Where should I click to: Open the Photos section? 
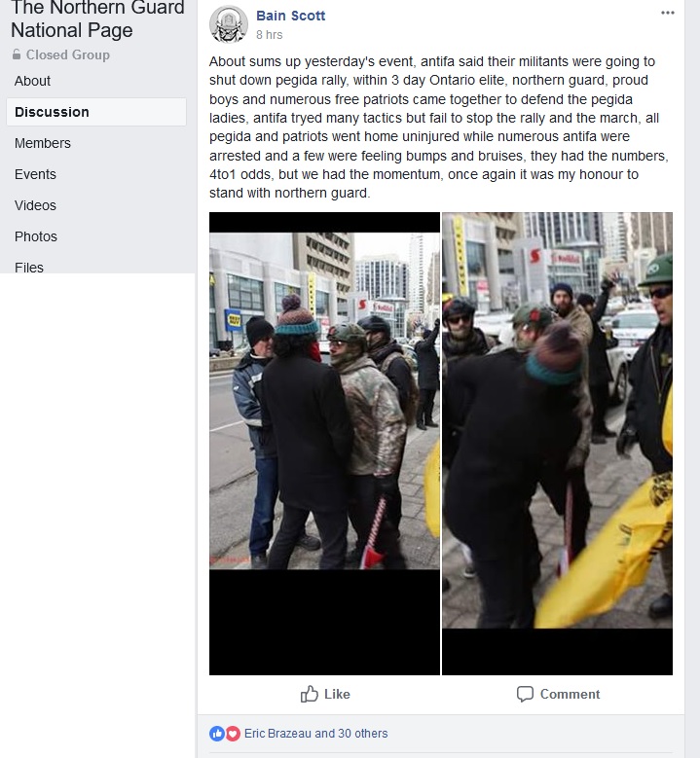pos(36,236)
